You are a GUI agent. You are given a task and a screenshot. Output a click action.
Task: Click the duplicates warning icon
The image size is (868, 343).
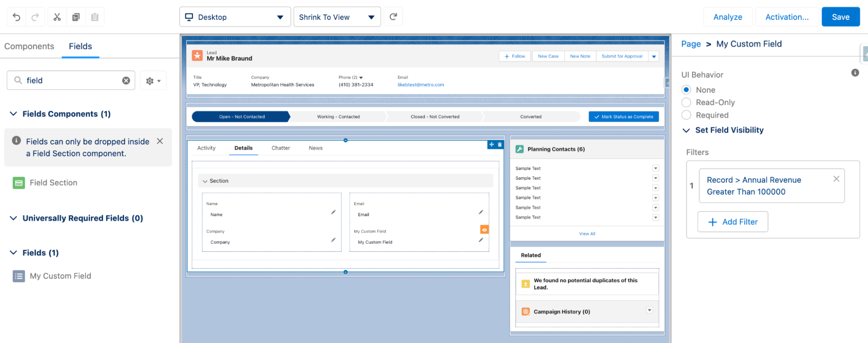pos(525,284)
